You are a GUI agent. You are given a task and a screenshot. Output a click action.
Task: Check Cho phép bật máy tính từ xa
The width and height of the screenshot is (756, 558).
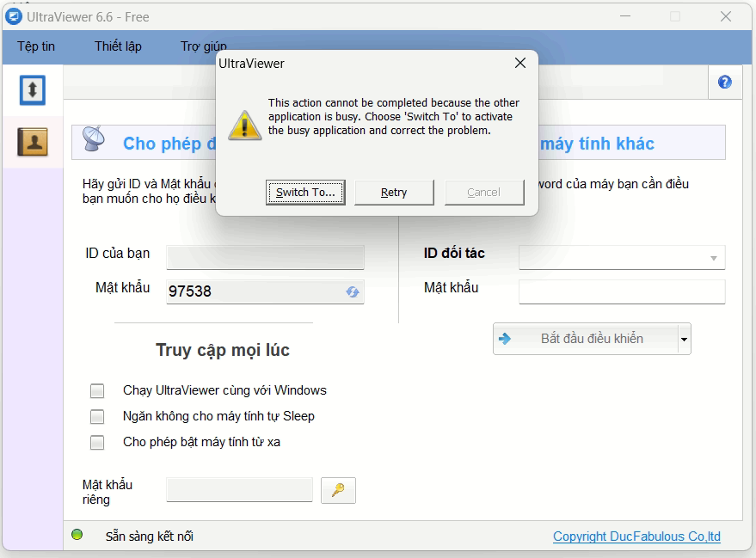coord(97,442)
